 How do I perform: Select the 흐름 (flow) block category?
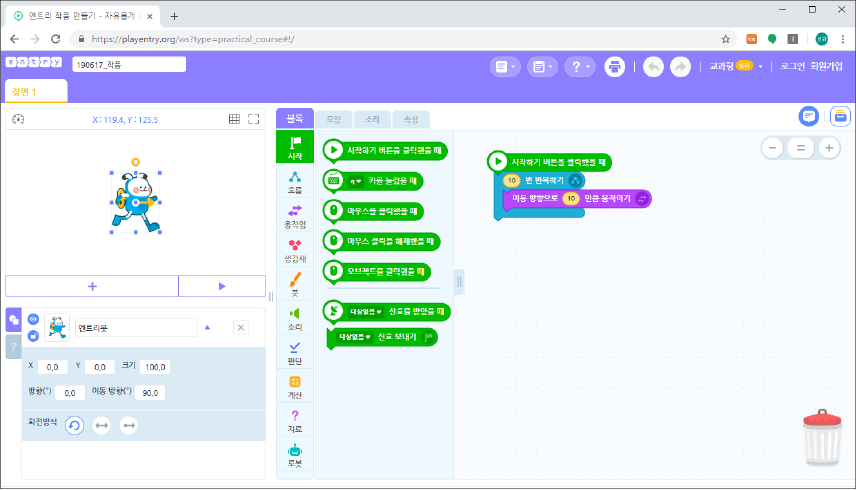pyautogui.click(x=295, y=181)
